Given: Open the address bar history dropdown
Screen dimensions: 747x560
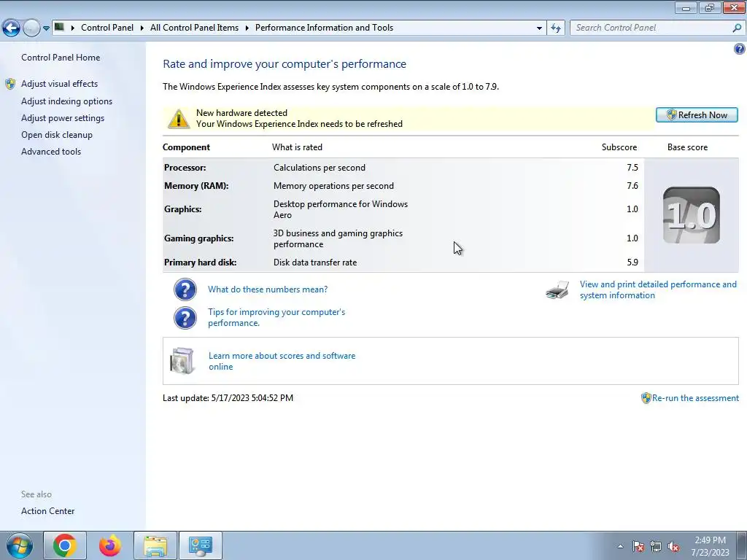Looking at the screenshot, I should (x=539, y=28).
